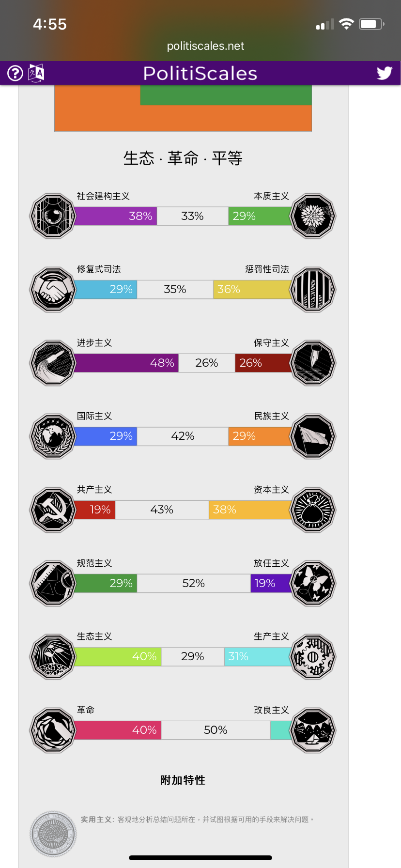Tap the orange and green flag image

coord(183,108)
